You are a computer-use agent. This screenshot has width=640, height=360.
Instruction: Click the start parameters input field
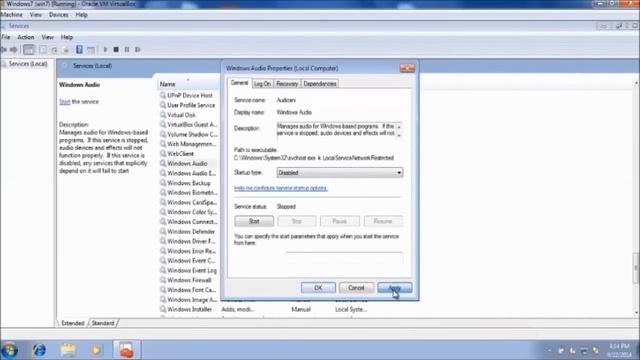pos(344,257)
